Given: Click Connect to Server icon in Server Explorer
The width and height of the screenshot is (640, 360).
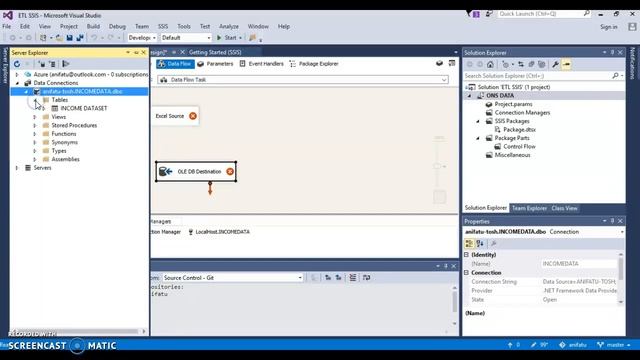Looking at the screenshot, I should tap(52, 64).
